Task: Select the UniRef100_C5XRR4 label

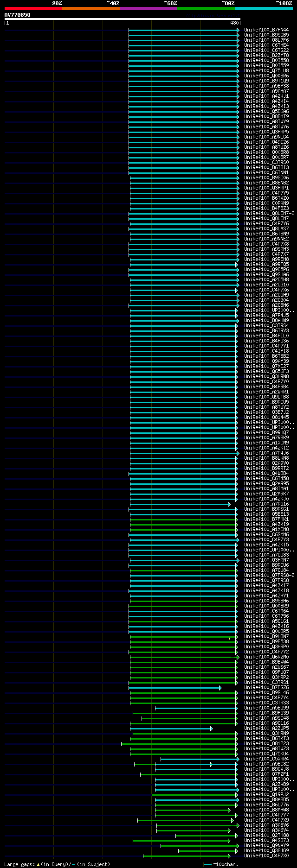Action: tap(266, 759)
